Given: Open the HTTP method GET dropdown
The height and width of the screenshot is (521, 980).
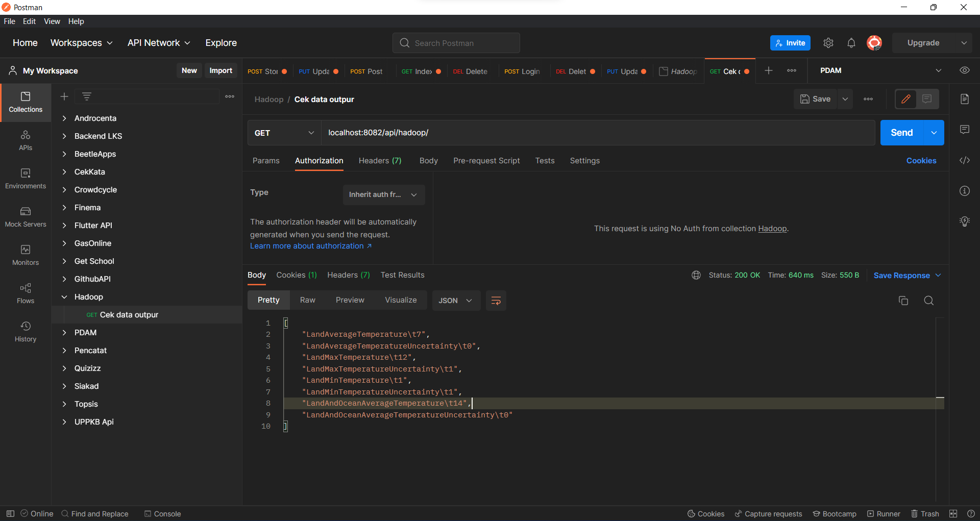Looking at the screenshot, I should 284,133.
